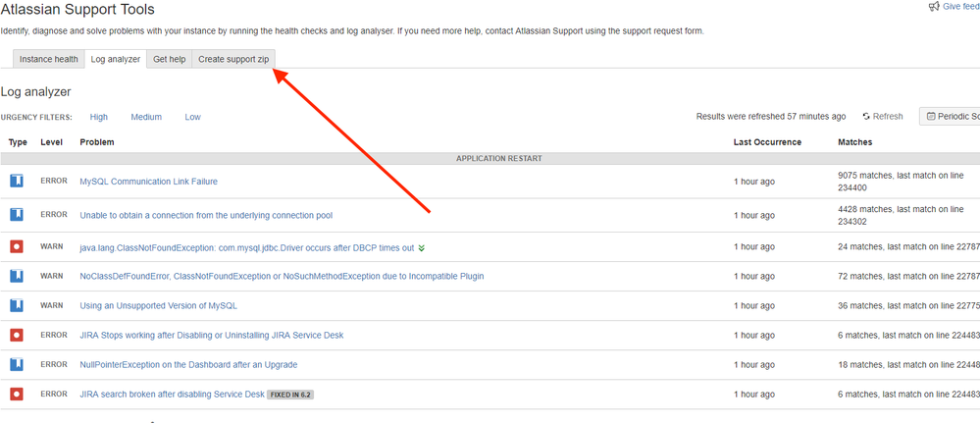Expand the green chevron after DBCP times out
The height and width of the screenshot is (423, 980).
[421, 247]
